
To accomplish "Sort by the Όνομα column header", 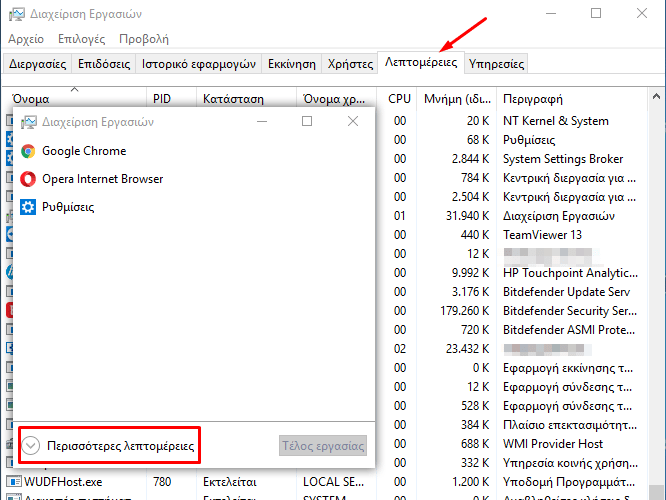I will [74, 99].
